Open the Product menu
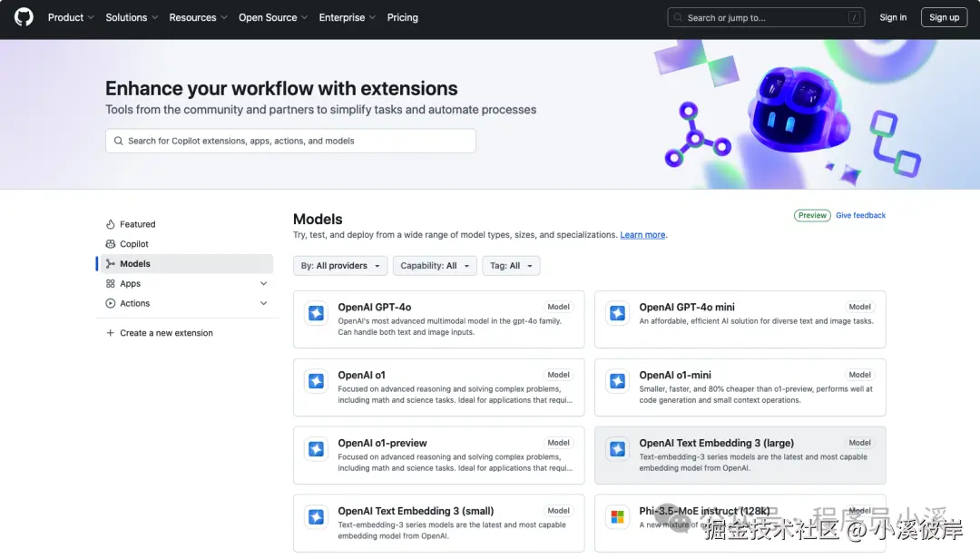 point(71,17)
